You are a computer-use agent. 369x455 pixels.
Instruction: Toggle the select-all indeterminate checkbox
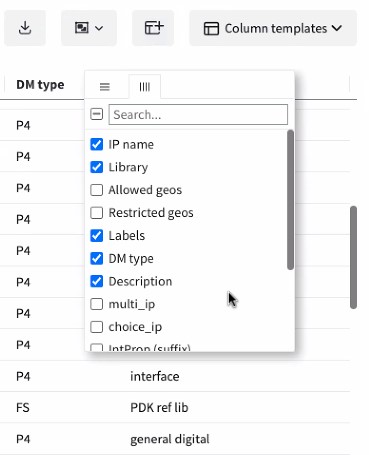click(96, 114)
